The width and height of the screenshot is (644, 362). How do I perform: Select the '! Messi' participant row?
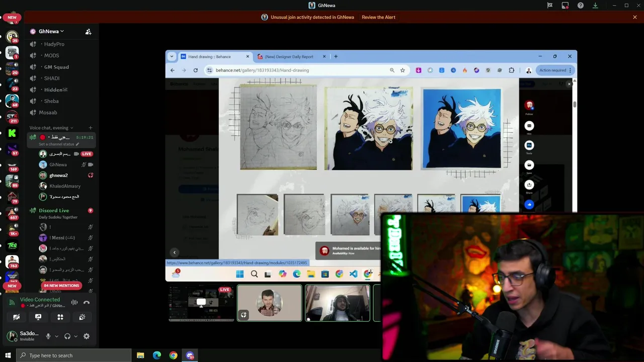click(66, 238)
